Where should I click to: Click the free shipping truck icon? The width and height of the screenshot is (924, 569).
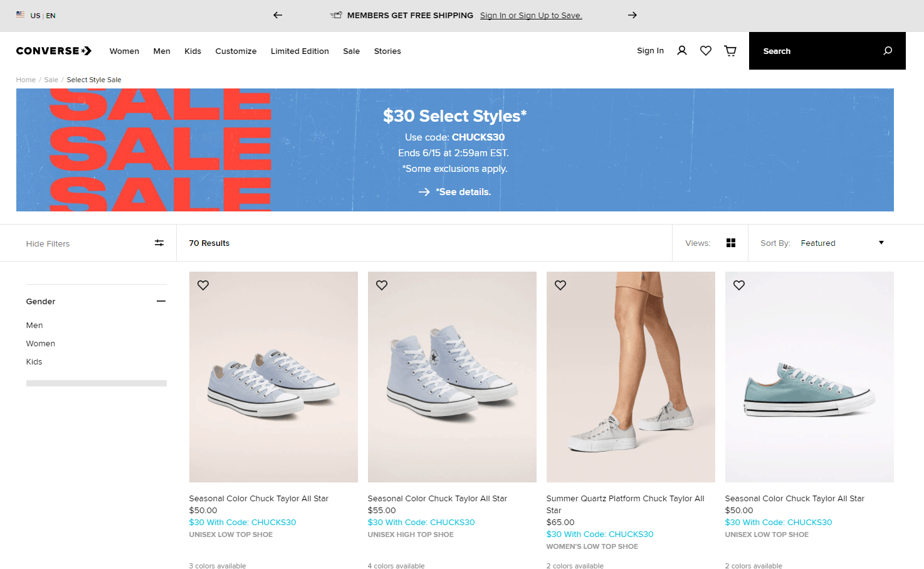336,15
